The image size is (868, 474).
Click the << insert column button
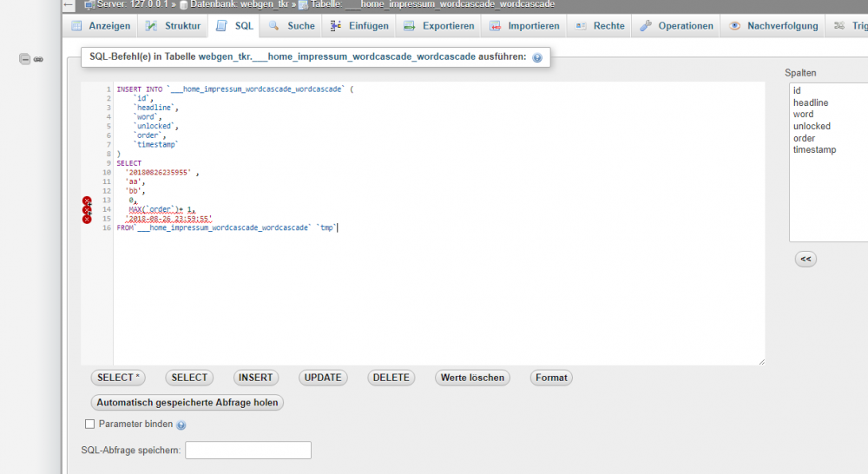(806, 260)
